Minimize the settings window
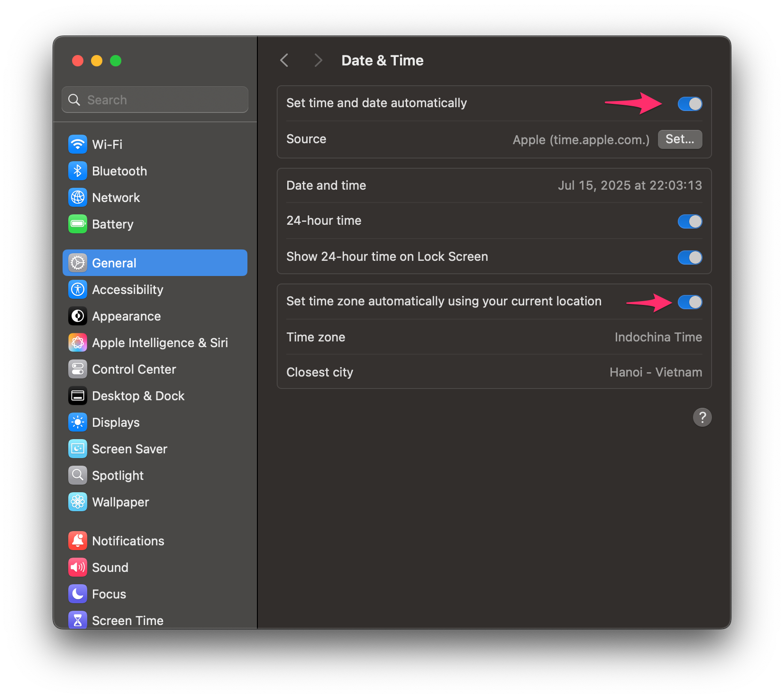This screenshot has height=699, width=784. tap(97, 61)
